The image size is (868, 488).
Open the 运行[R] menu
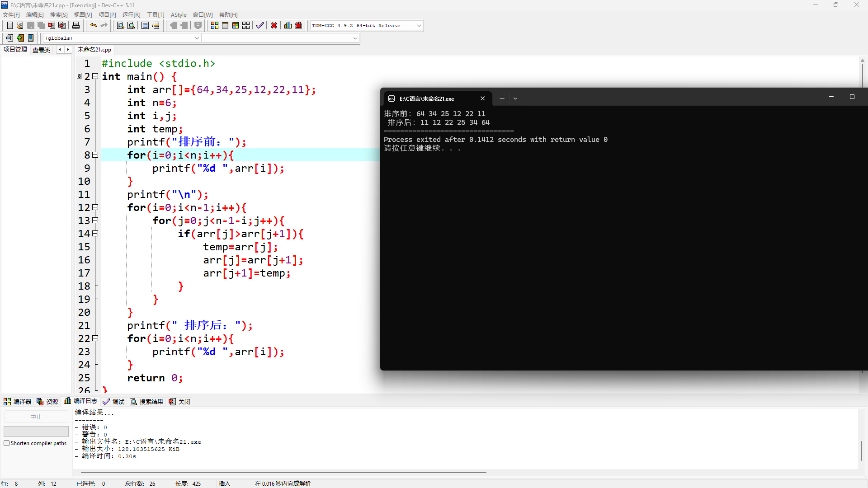coord(131,15)
